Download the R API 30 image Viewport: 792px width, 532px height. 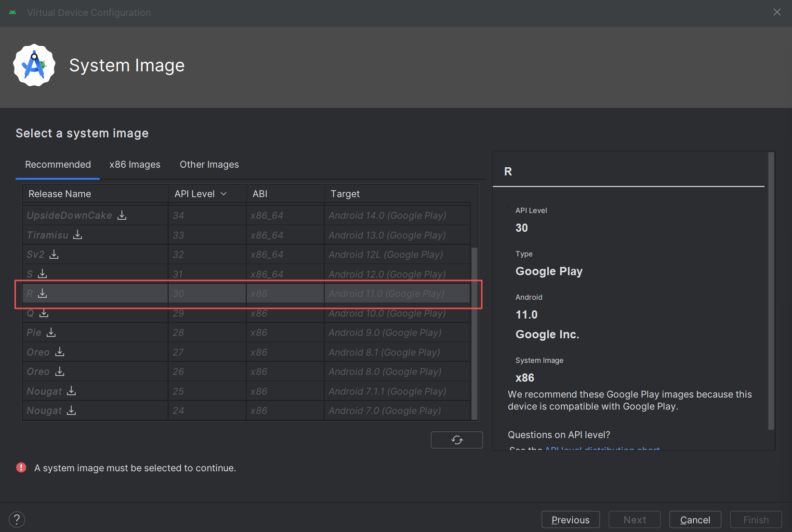click(x=42, y=293)
